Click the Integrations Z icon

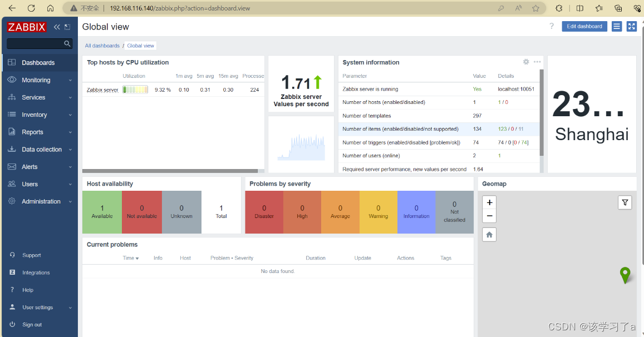[x=12, y=272]
